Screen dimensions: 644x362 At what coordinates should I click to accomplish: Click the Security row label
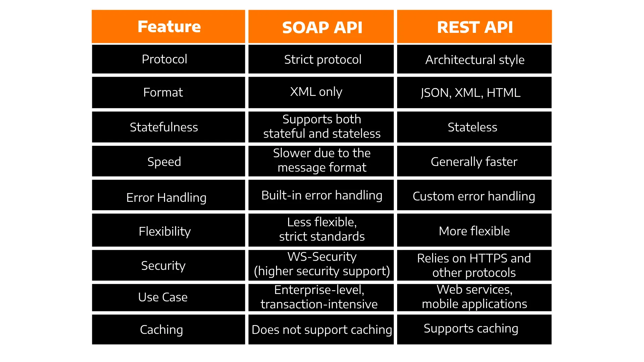click(x=163, y=265)
